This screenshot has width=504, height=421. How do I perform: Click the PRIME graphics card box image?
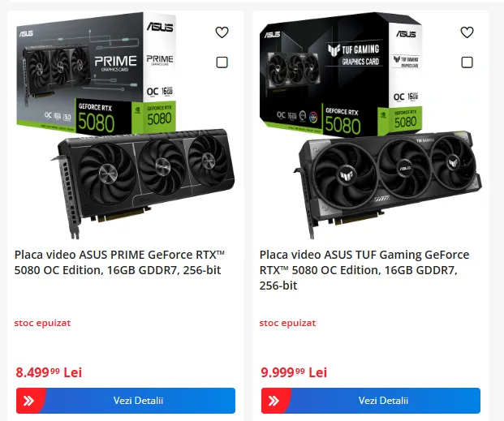[97, 73]
